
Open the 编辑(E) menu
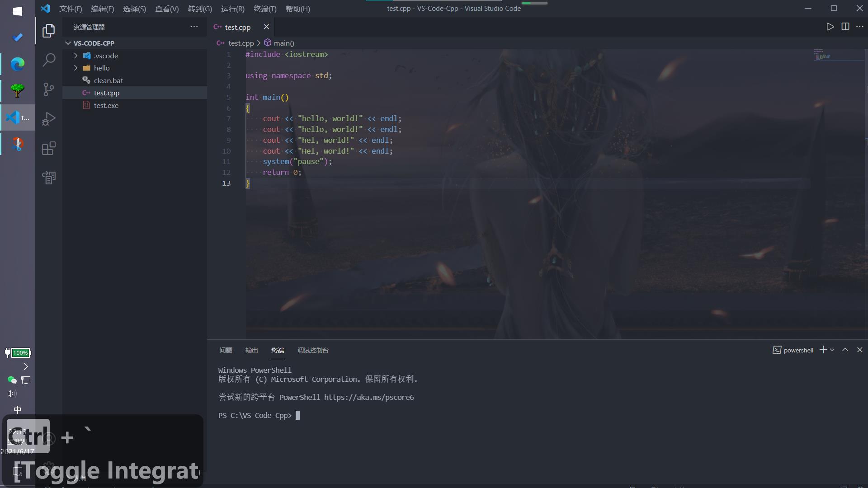pyautogui.click(x=103, y=9)
